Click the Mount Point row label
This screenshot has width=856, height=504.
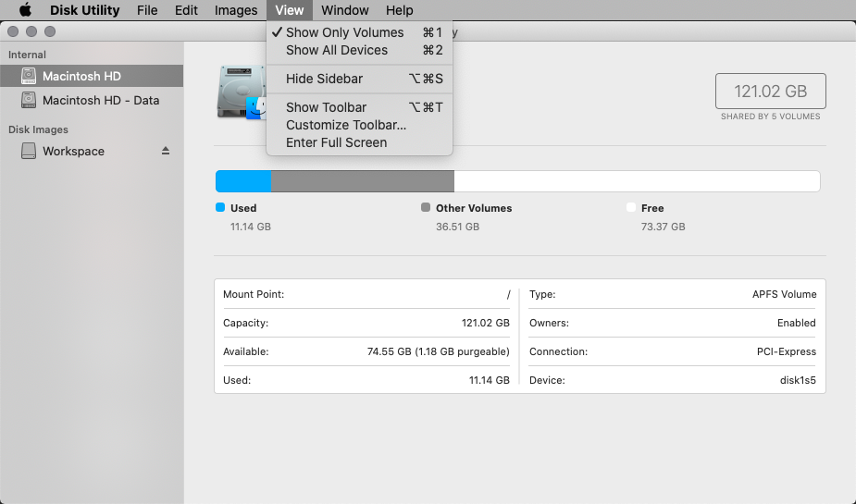tap(254, 294)
